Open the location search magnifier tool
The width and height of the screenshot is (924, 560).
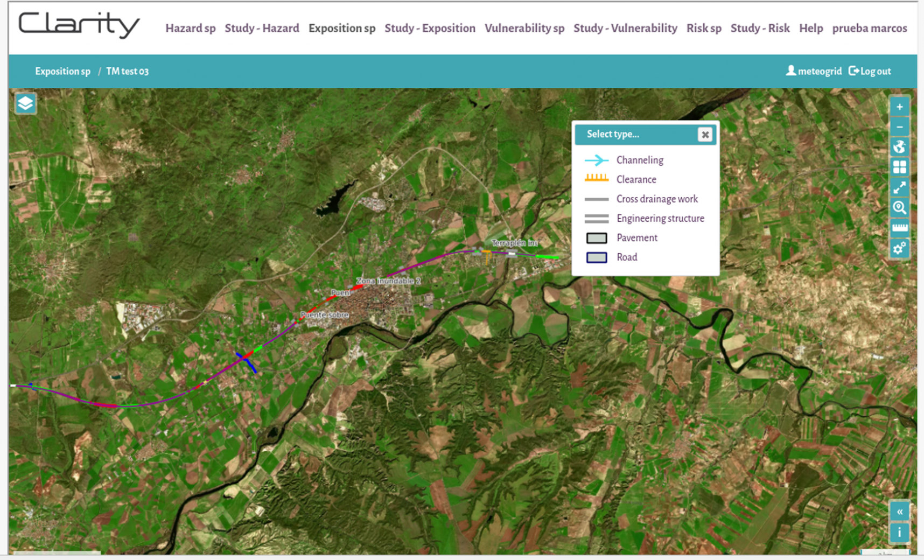coord(899,208)
